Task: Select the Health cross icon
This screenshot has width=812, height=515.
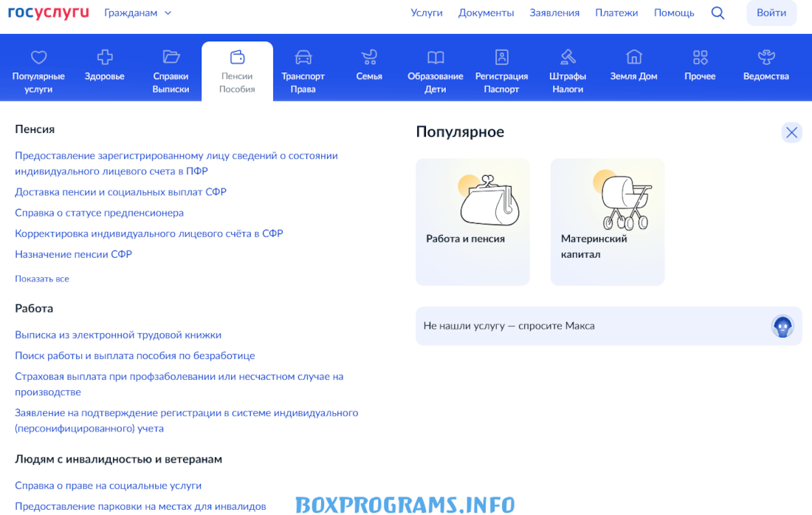Action: pyautogui.click(x=105, y=57)
